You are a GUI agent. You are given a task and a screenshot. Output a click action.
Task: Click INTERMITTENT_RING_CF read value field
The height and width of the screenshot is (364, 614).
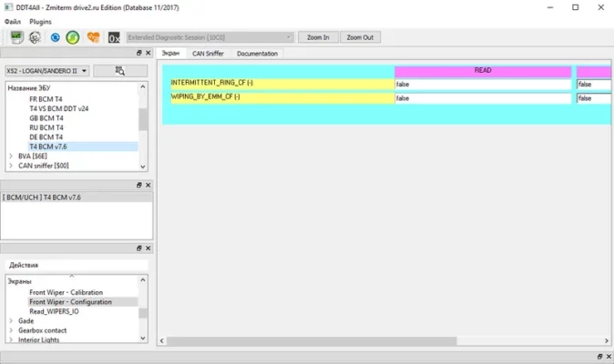pyautogui.click(x=483, y=84)
